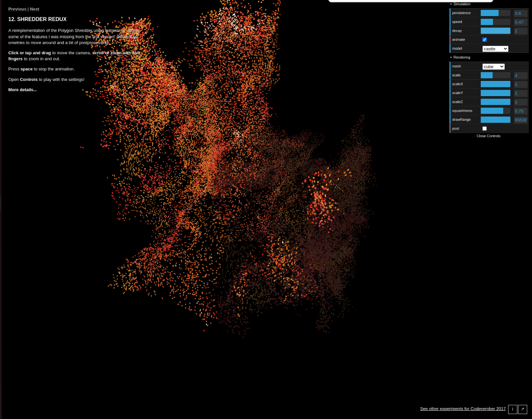Open the Previous experiment link
This screenshot has width=532, height=419.
17,9
